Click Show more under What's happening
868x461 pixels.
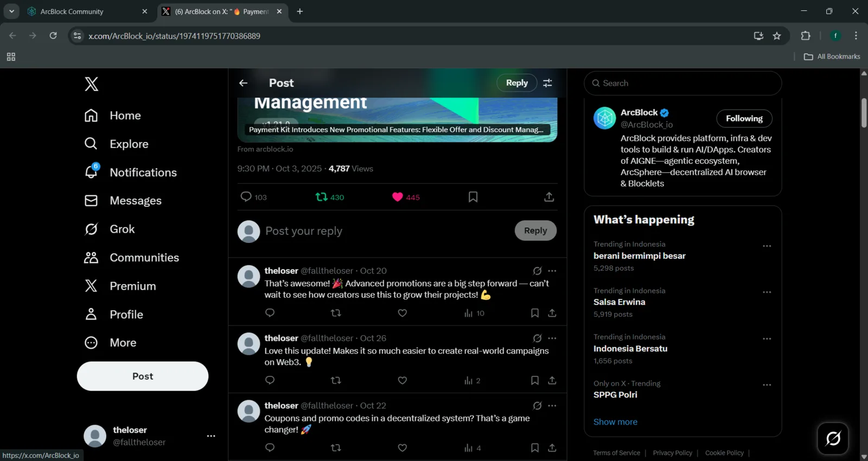point(615,422)
